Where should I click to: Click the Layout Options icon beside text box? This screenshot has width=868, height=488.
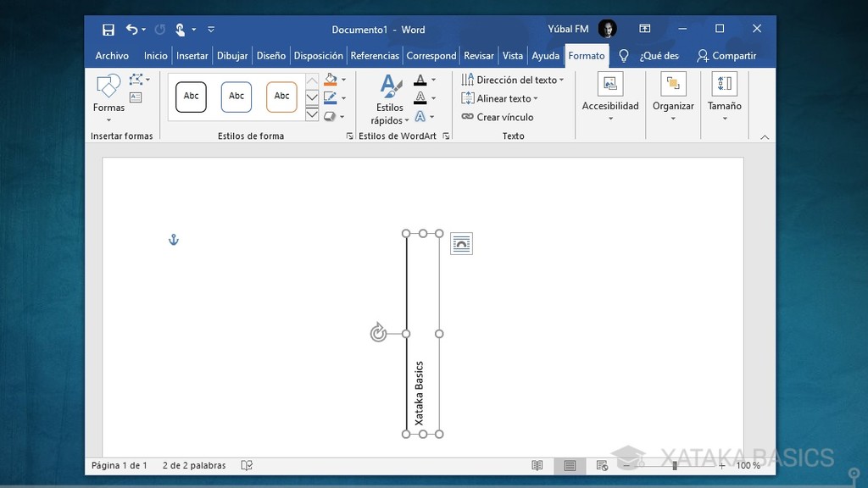pos(461,244)
